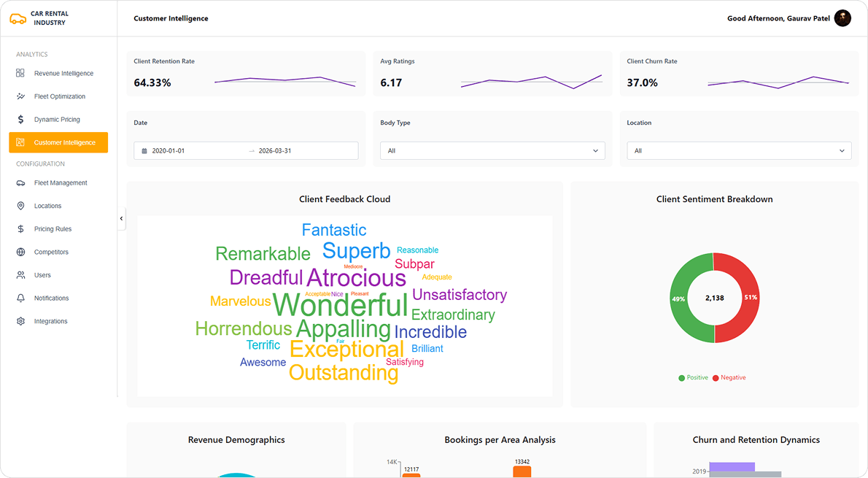Image resolution: width=868 pixels, height=478 pixels.
Task: Click the Competitors globe icon
Action: [x=20, y=252]
